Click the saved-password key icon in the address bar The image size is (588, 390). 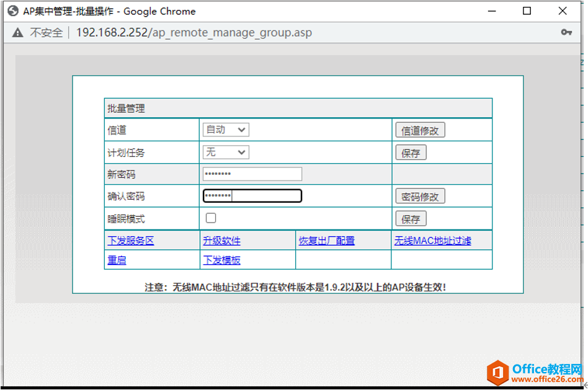tap(566, 32)
